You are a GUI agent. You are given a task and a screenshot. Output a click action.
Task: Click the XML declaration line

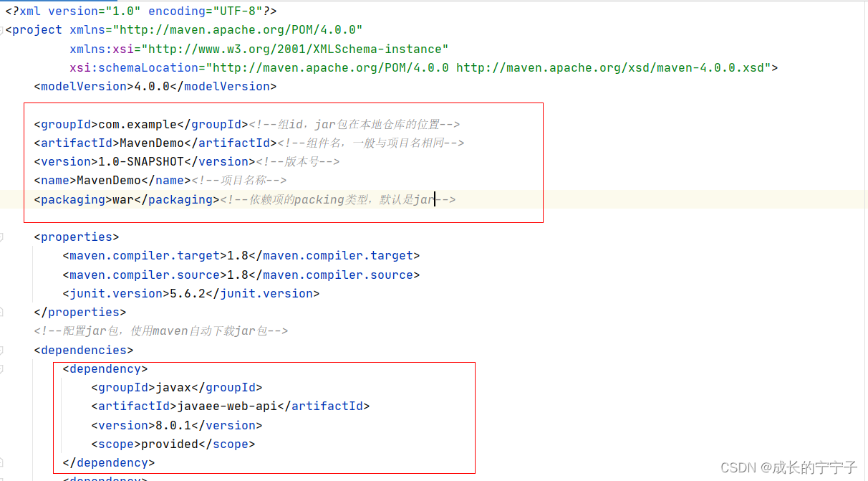[x=141, y=11]
